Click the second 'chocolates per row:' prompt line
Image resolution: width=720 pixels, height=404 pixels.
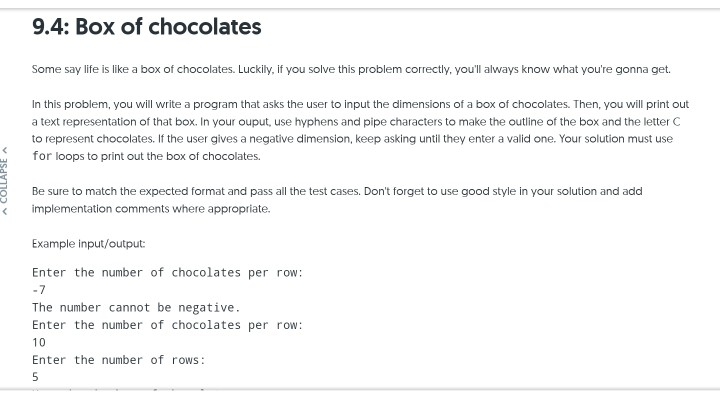pyautogui.click(x=168, y=325)
